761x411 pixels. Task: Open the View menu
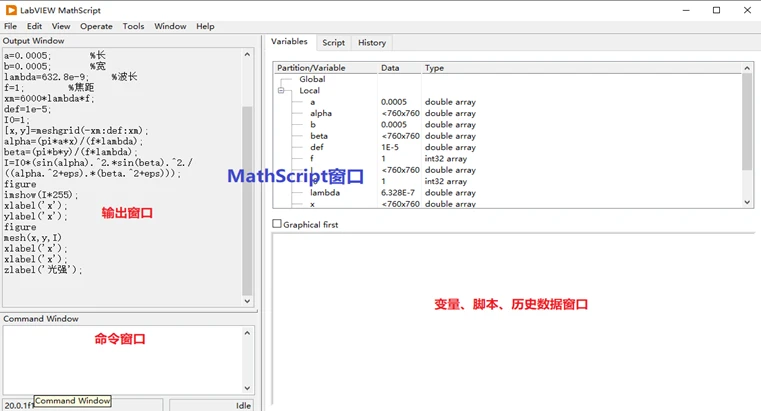pos(61,26)
